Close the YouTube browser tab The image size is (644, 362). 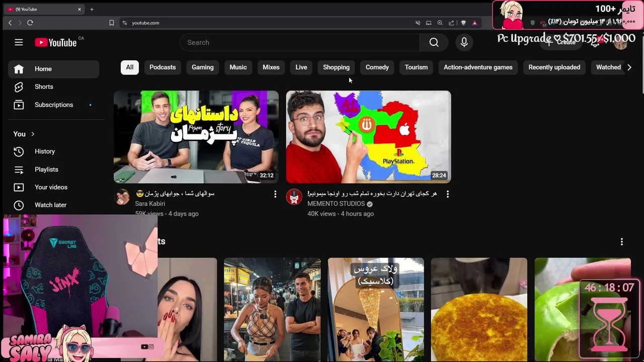point(79,9)
